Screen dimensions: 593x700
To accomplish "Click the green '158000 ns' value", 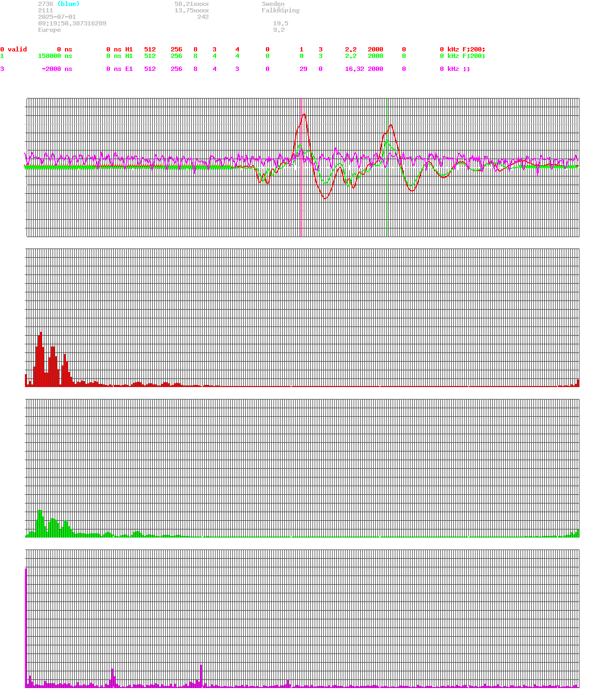I will pyautogui.click(x=55, y=56).
